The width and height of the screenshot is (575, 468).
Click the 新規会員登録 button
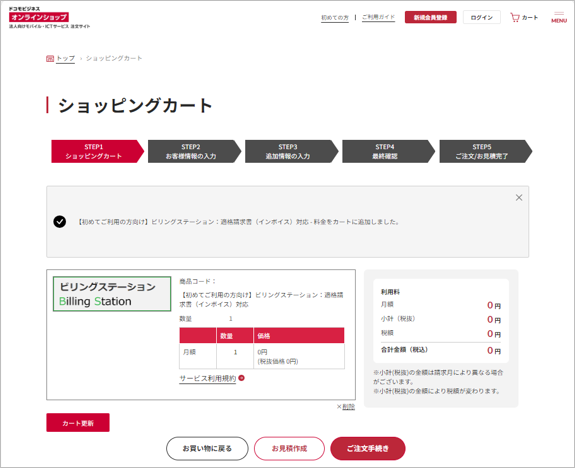(431, 17)
